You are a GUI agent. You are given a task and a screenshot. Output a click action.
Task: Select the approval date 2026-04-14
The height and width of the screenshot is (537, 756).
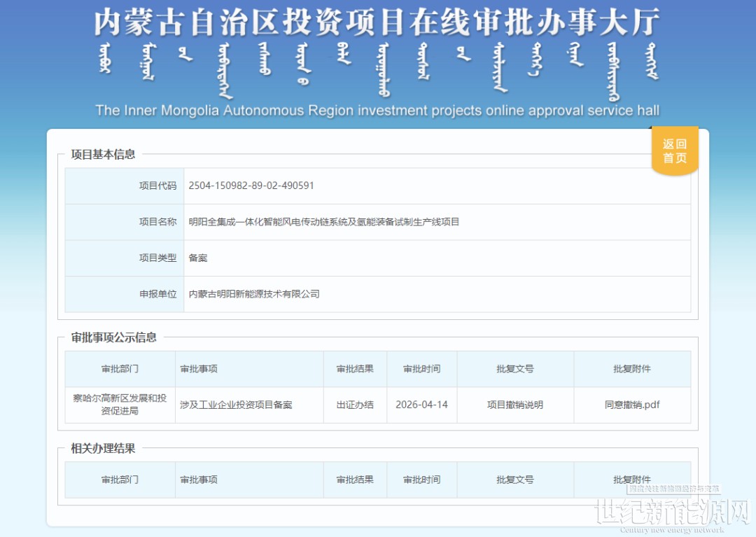421,405
